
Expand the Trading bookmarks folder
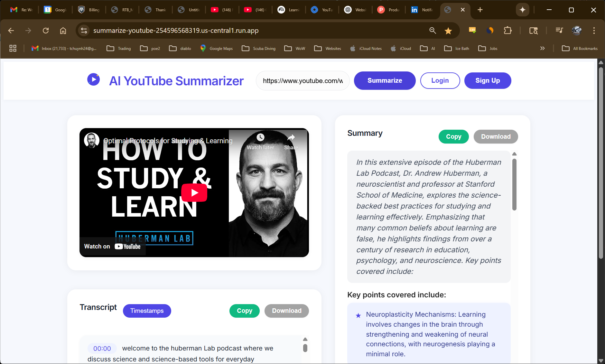(119, 48)
